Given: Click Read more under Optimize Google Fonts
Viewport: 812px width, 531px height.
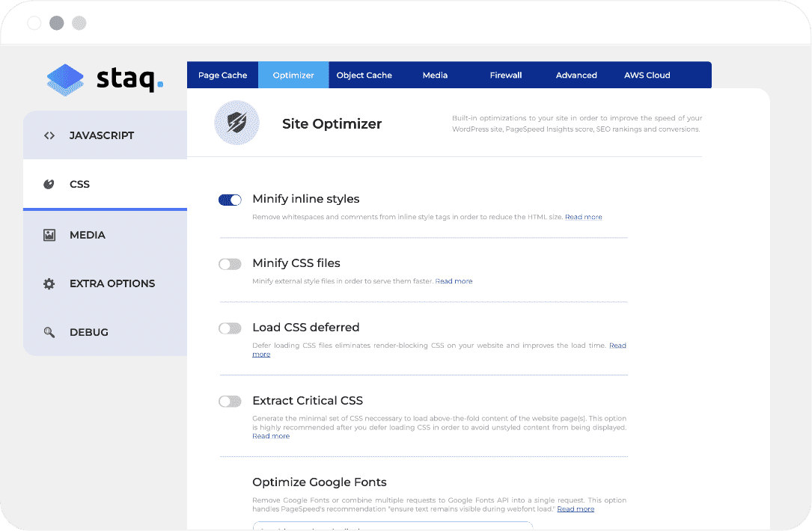Looking at the screenshot, I should pos(576,509).
